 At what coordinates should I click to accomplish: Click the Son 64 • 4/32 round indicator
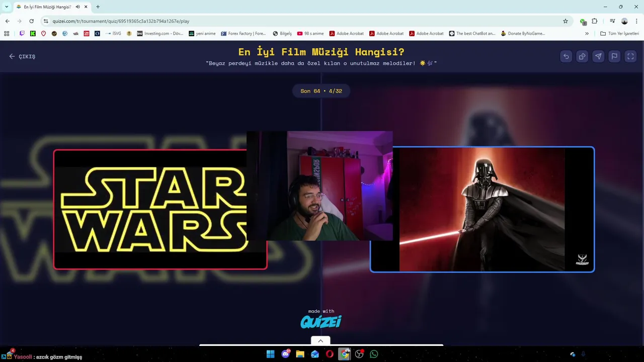321,91
